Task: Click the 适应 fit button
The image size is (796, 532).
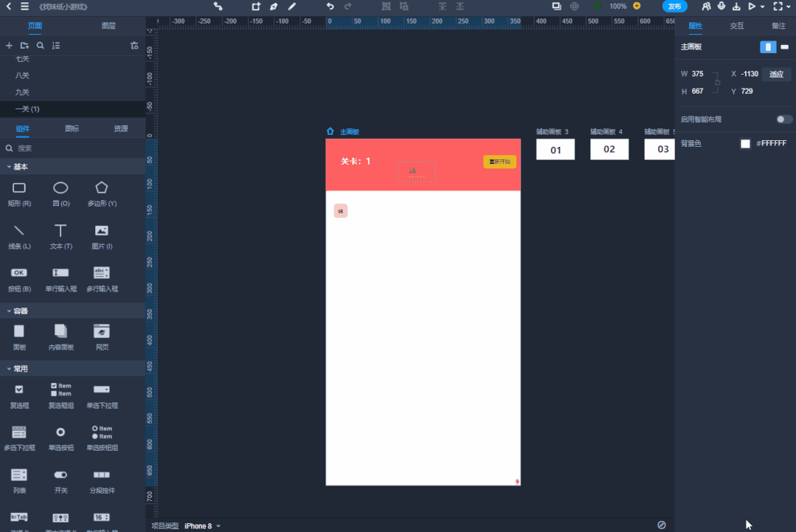Action: click(776, 74)
